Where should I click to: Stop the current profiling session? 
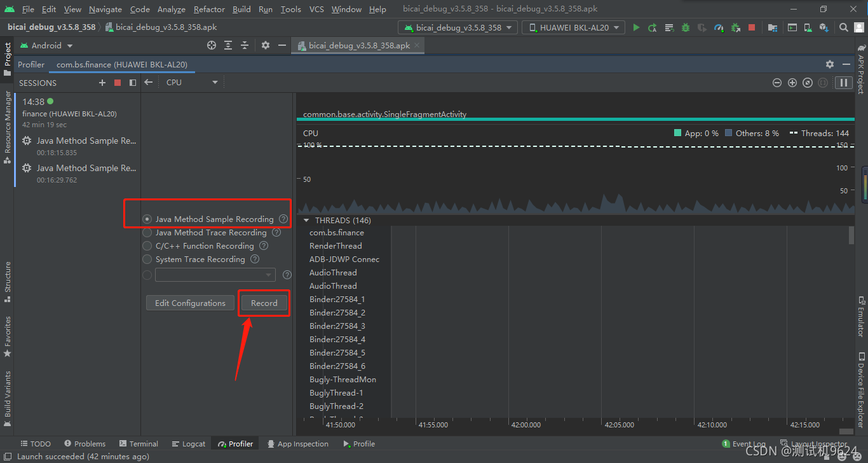click(x=118, y=83)
